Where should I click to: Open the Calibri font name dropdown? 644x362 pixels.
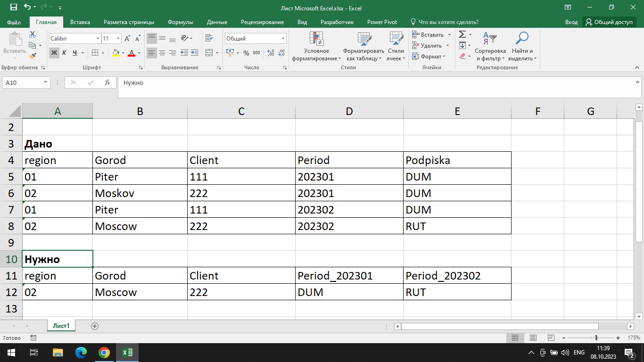98,39
